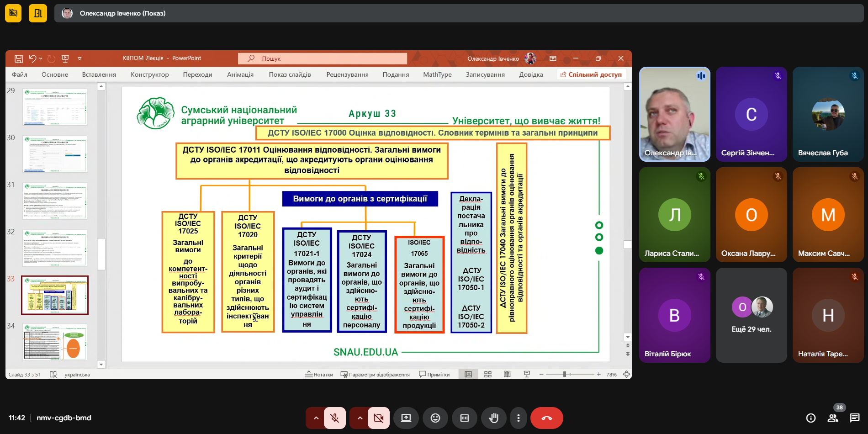Expand audio settings arrow beside microphone
Viewport: 868px width, 434px height.
(316, 418)
